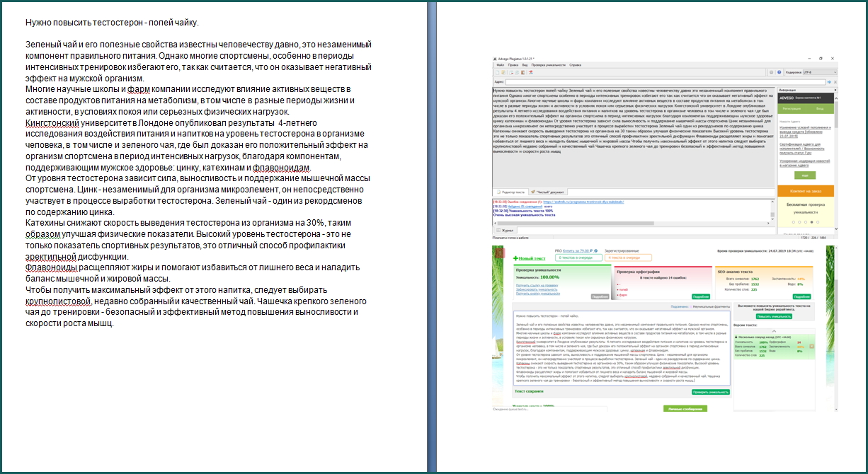868x474 pixels.
Task: Click the red uniqueness check icon in Advego toolbar
Action: pyautogui.click(x=530, y=72)
